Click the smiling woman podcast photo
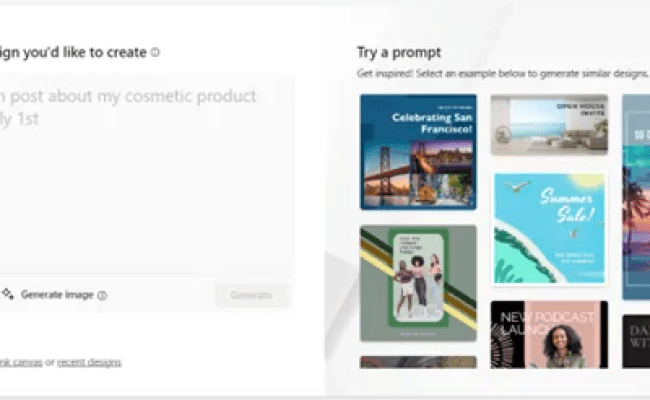This screenshot has width=650, height=400. [562, 346]
